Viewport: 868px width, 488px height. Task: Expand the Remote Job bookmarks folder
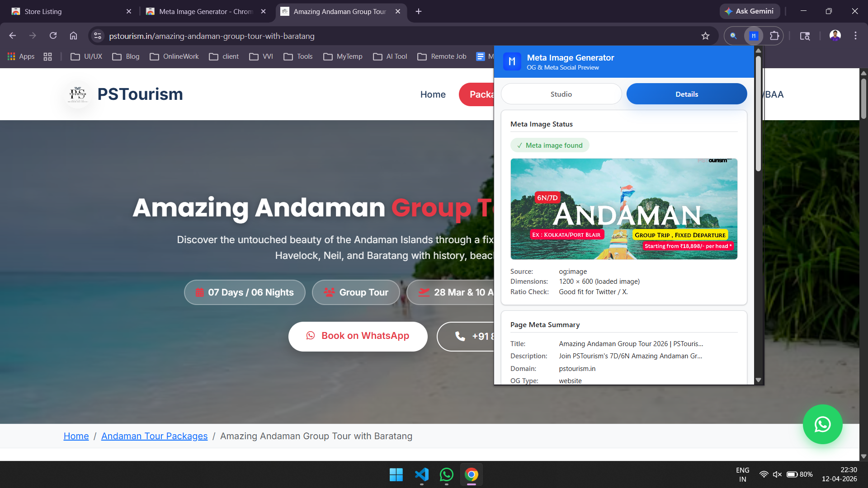pos(442,56)
